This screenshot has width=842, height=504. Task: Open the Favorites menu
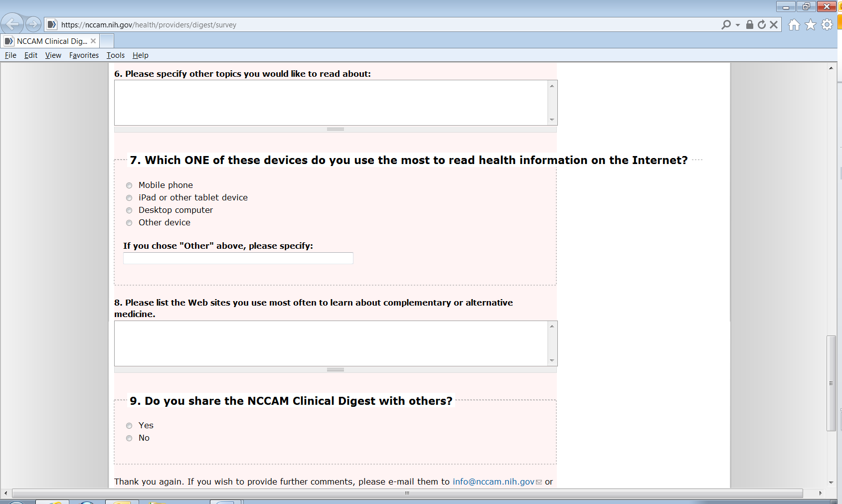tap(84, 55)
